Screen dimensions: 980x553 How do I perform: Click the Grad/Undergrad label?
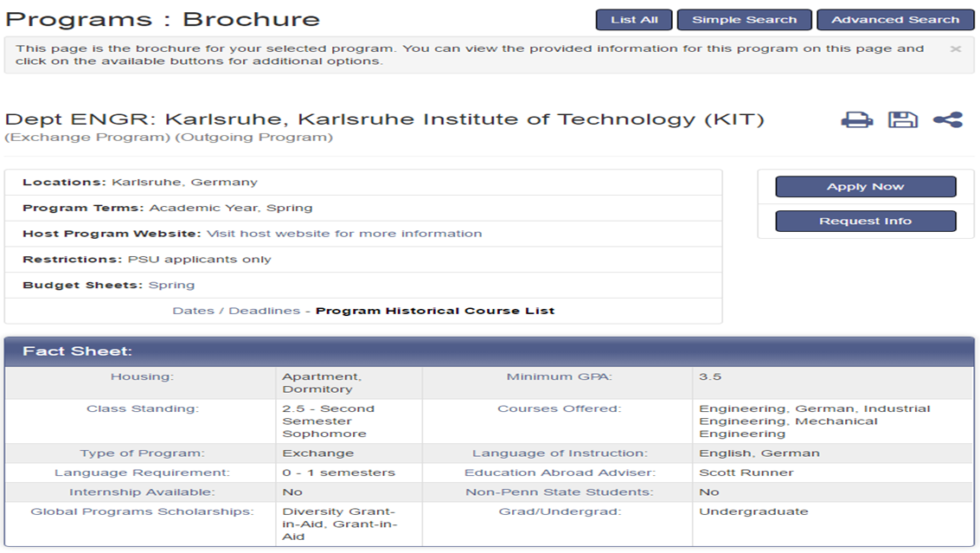560,511
